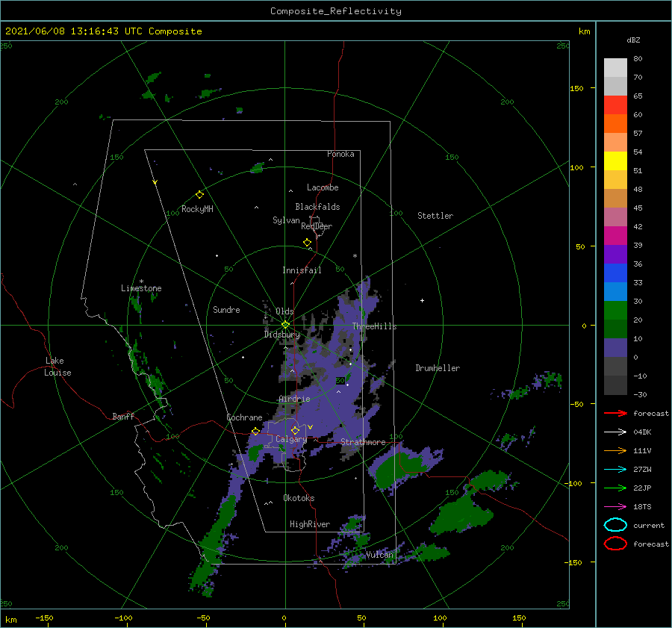This screenshot has height=628, width=672.
Task: Click the Banff town label
Action: 123,416
